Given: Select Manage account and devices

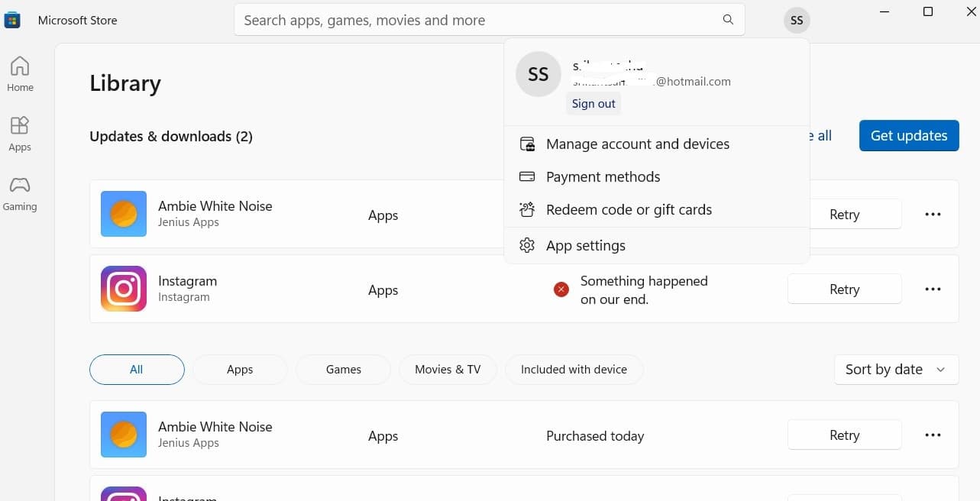Looking at the screenshot, I should click(x=657, y=144).
